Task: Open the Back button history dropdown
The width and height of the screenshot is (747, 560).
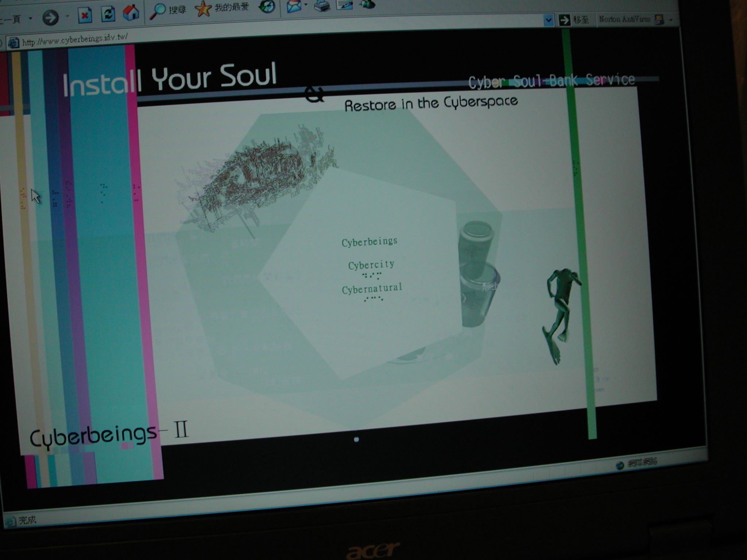Action: tap(31, 18)
